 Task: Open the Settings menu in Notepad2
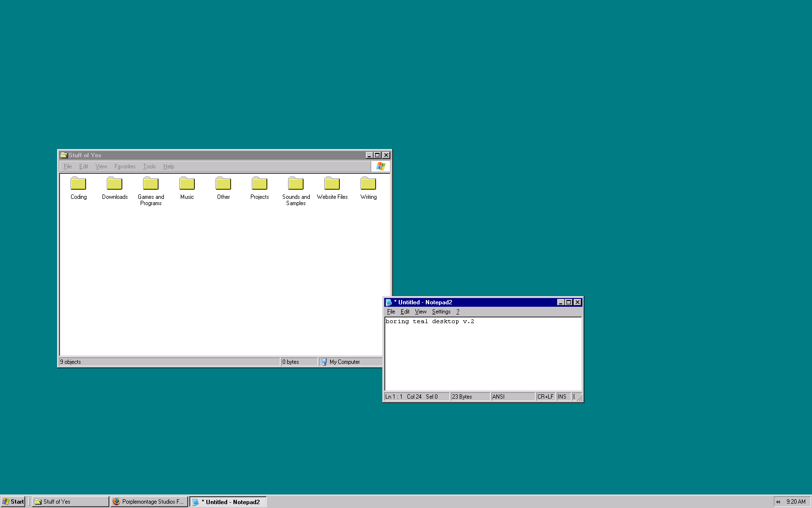click(x=440, y=312)
